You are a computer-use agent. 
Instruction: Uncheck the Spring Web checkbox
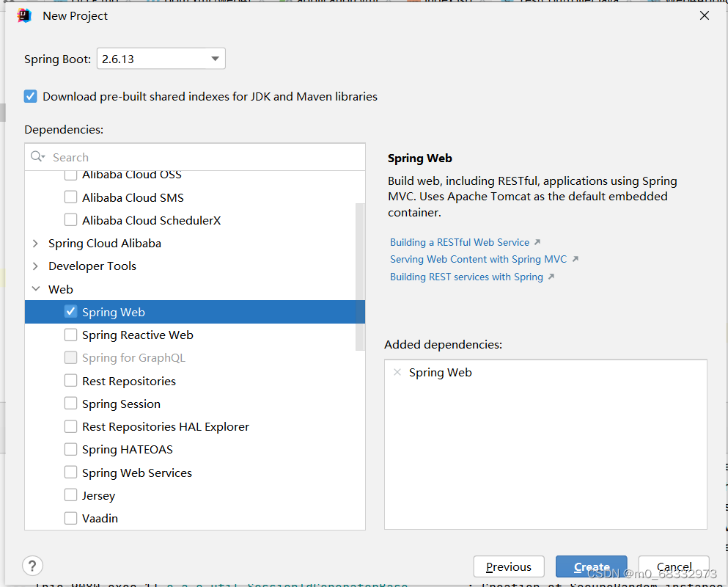(x=70, y=311)
